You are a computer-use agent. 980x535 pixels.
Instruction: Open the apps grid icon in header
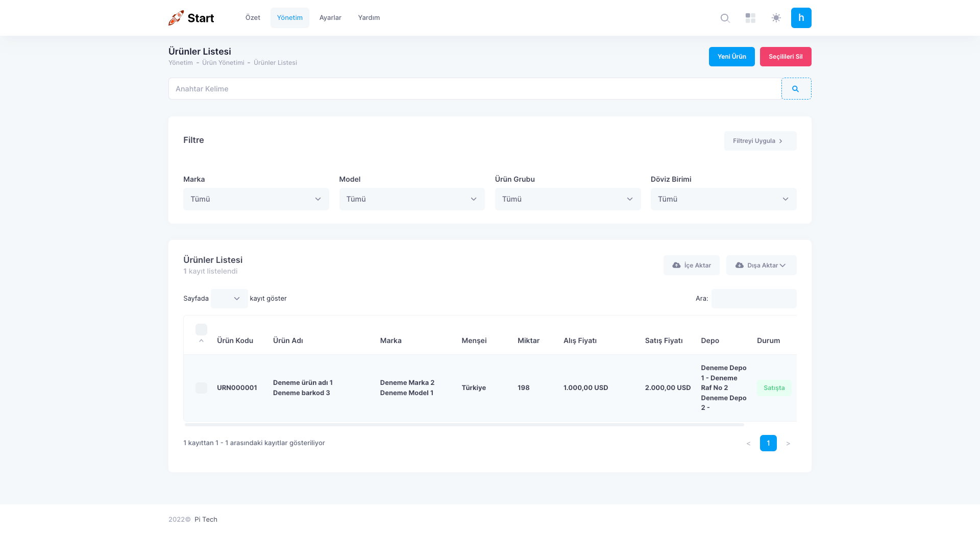point(750,18)
